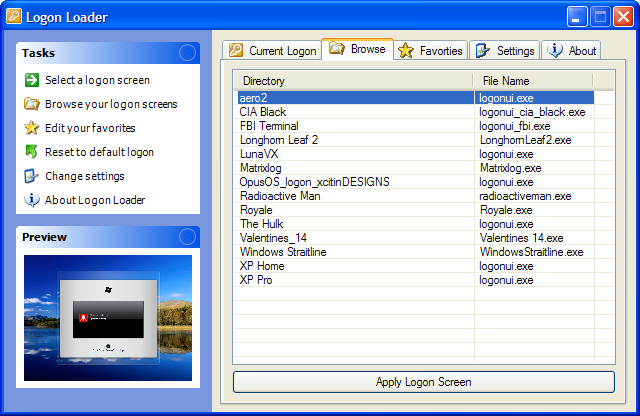Click the About Logon Loader link
Screen dimensions: 640x416
pos(95,200)
